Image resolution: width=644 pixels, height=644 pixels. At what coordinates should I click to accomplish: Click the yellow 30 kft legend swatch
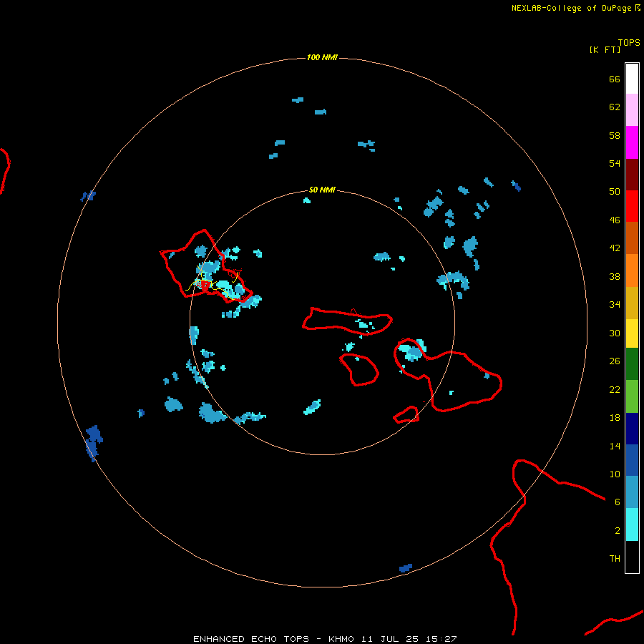coord(632,333)
